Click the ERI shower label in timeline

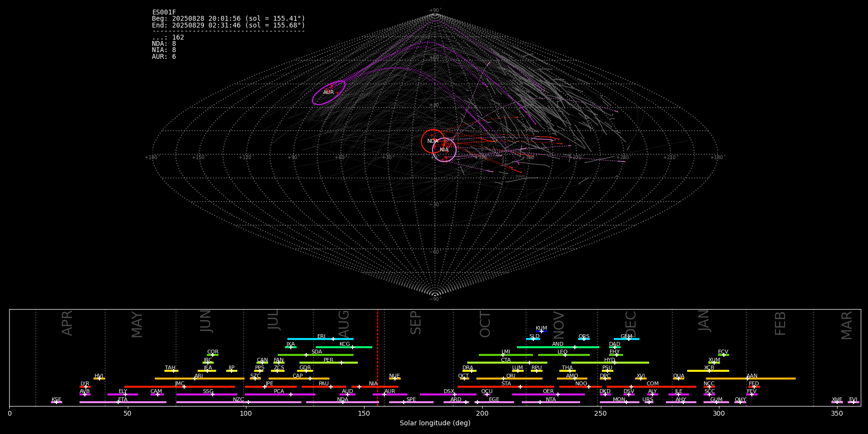[321, 337]
